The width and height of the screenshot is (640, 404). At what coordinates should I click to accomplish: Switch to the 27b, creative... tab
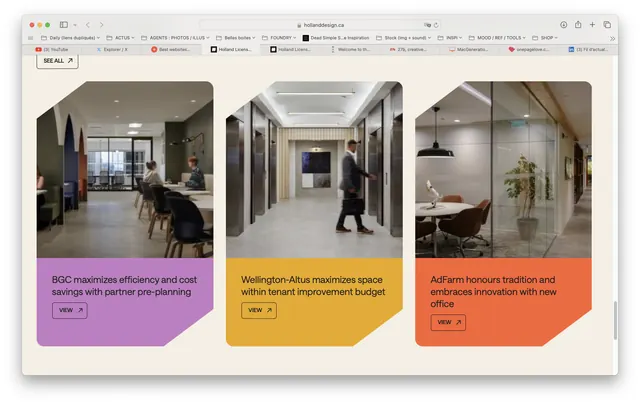408,49
